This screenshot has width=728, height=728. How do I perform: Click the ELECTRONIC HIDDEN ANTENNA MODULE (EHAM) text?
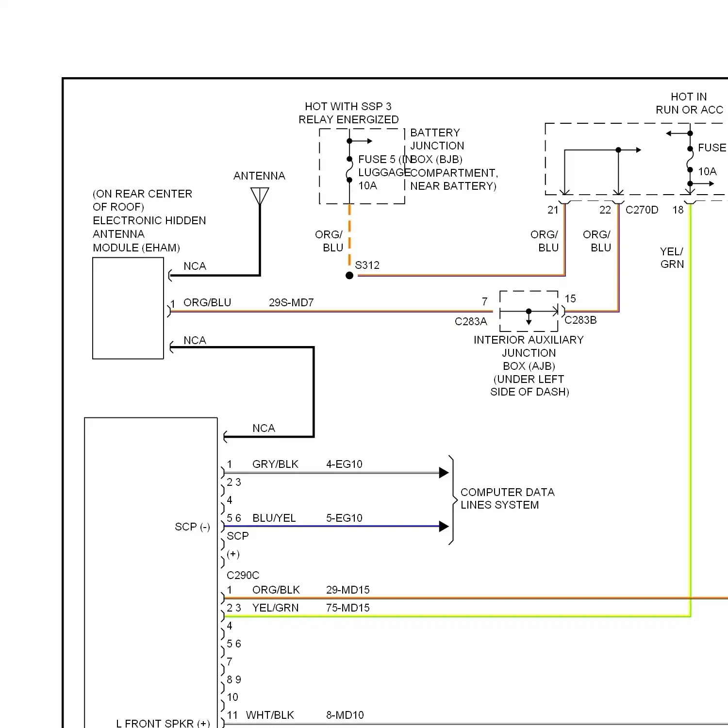click(149, 234)
